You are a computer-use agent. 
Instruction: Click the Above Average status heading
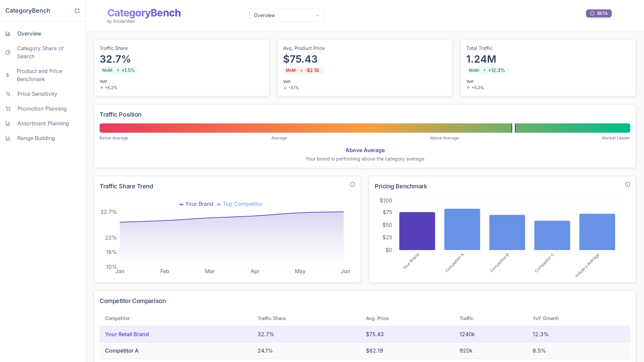365,150
